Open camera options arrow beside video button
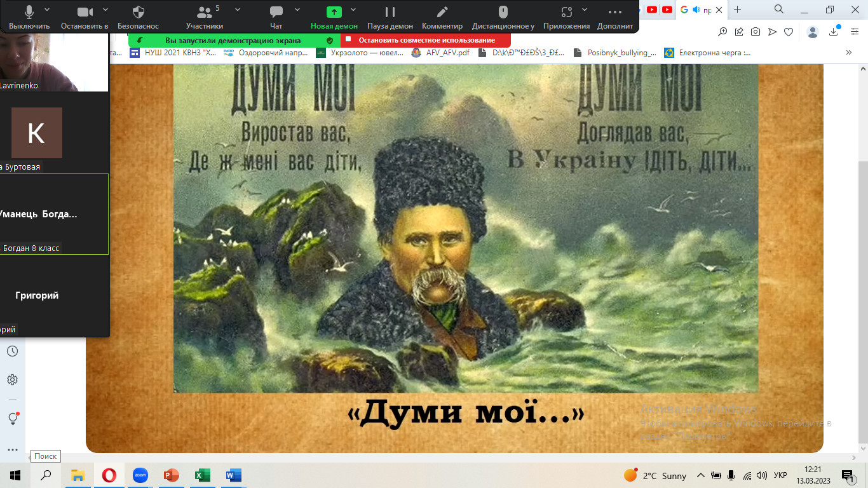The width and height of the screenshot is (868, 488). point(105,10)
